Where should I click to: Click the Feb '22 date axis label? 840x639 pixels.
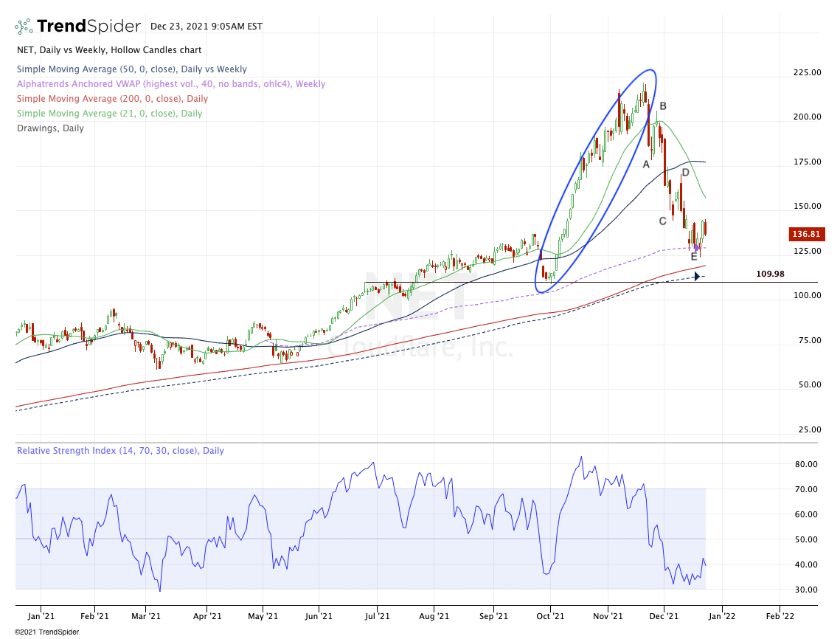[780, 616]
